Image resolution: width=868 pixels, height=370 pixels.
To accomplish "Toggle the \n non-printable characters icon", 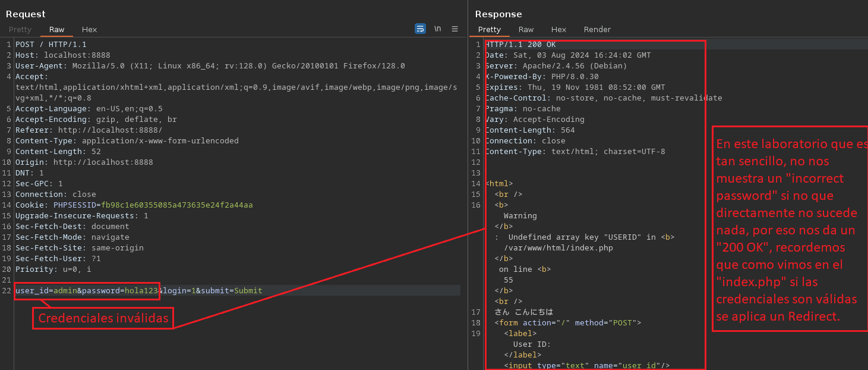I will click(x=437, y=29).
